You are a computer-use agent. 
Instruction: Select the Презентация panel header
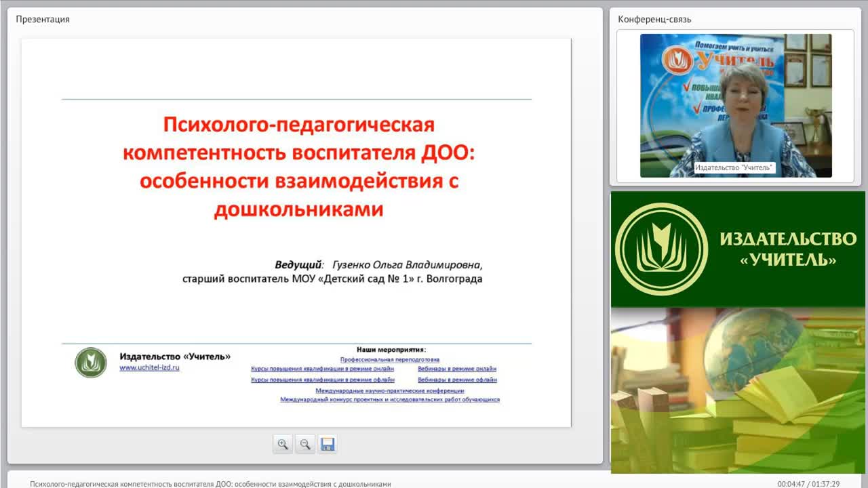point(43,19)
